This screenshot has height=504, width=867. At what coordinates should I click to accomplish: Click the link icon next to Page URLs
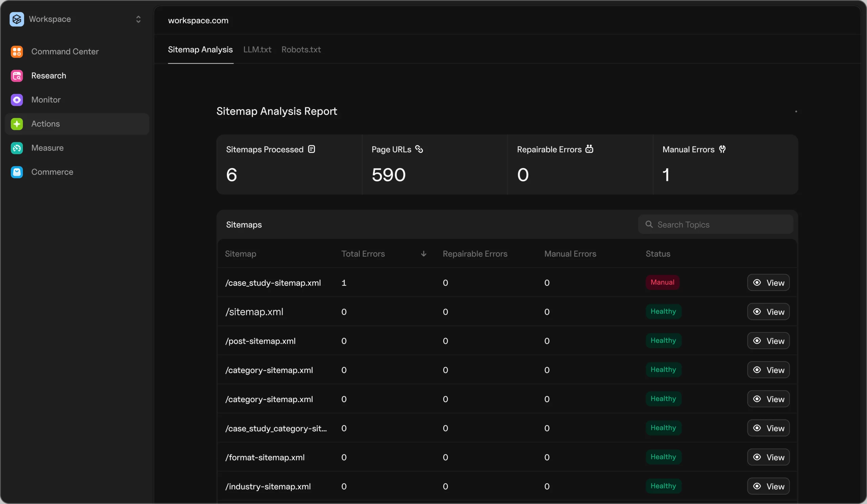[x=419, y=149]
